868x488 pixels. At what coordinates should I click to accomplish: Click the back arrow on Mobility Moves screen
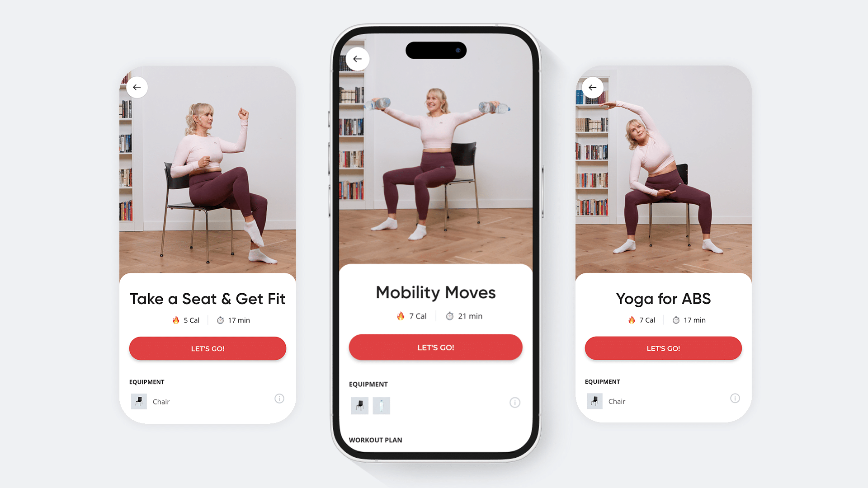[x=357, y=58]
